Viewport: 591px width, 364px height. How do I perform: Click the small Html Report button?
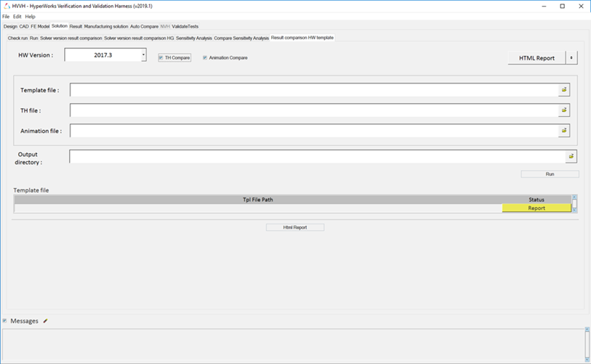click(x=295, y=227)
